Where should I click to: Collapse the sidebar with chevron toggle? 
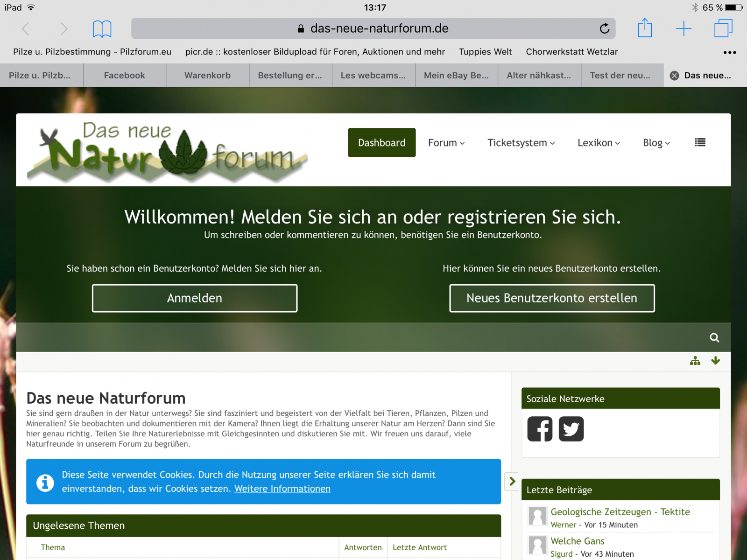pos(512,481)
